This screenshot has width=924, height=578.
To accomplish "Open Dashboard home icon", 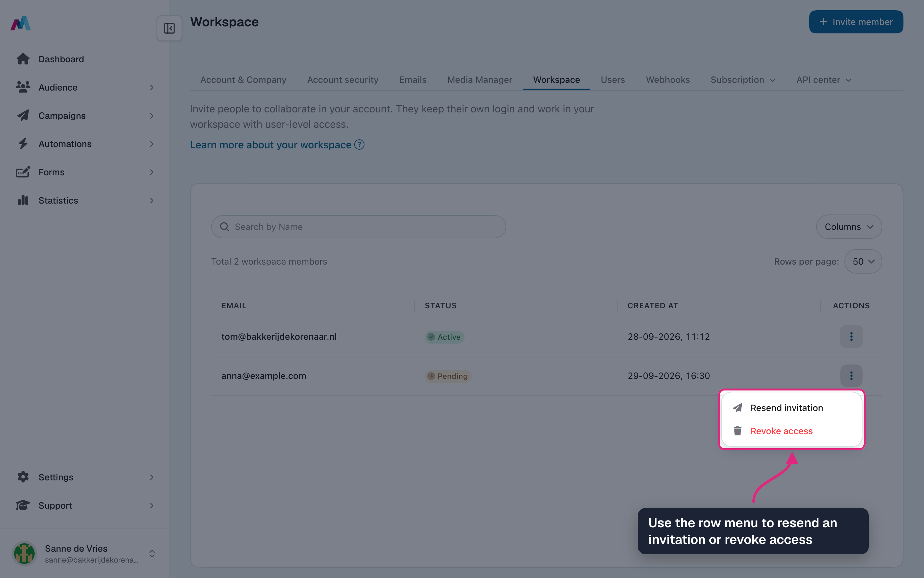I will [23, 59].
